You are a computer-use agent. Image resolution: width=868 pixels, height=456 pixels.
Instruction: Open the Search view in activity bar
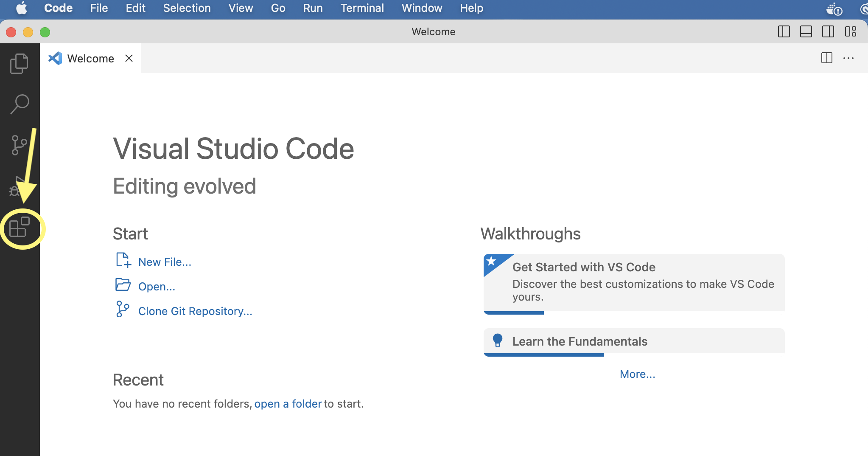click(19, 104)
